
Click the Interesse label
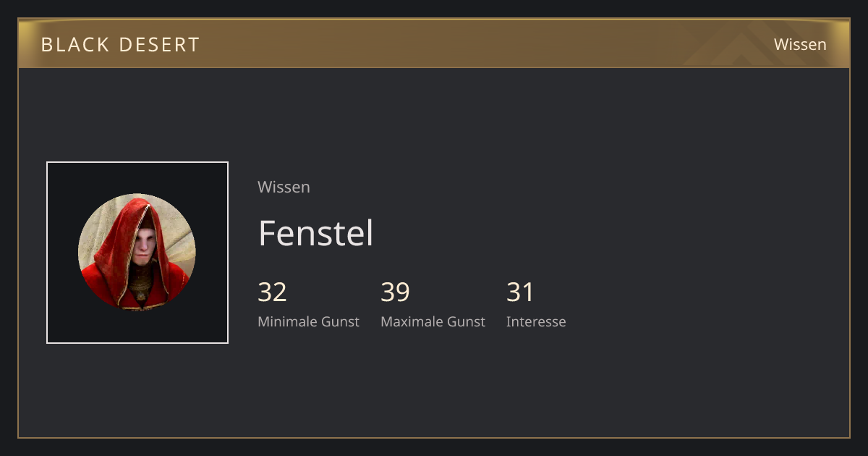coord(536,321)
